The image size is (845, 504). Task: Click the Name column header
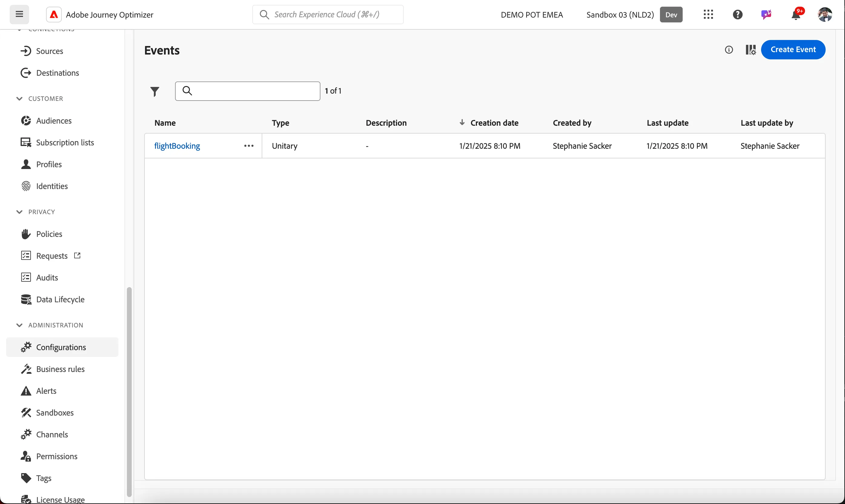point(165,123)
